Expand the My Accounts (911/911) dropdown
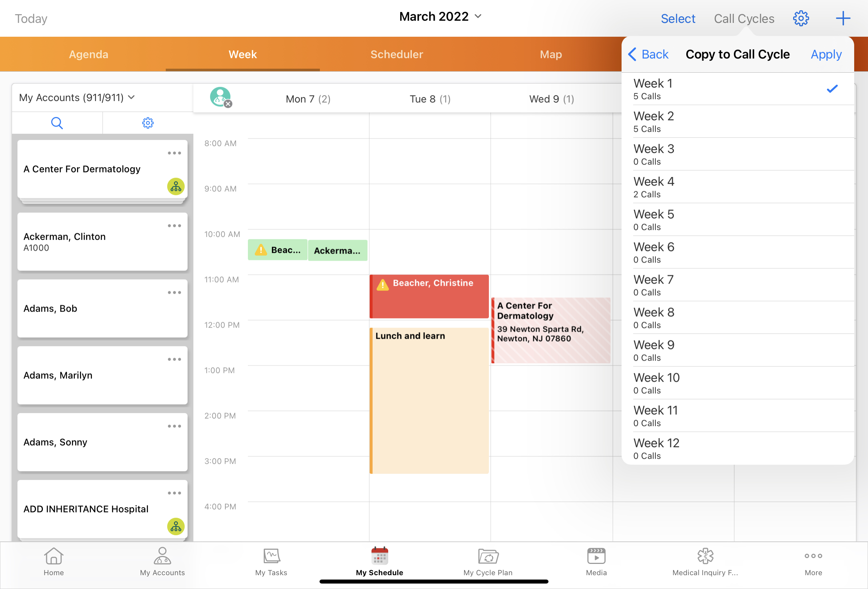The image size is (868, 589). tap(77, 97)
